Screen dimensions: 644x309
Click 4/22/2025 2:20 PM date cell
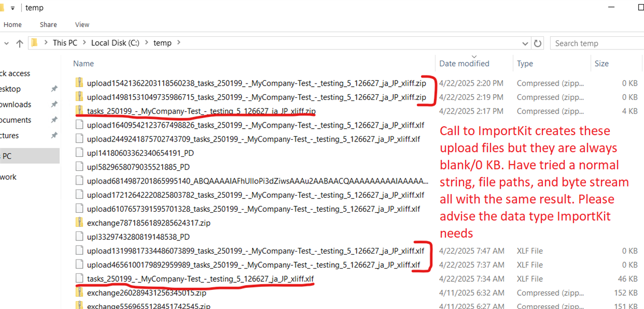click(472, 83)
